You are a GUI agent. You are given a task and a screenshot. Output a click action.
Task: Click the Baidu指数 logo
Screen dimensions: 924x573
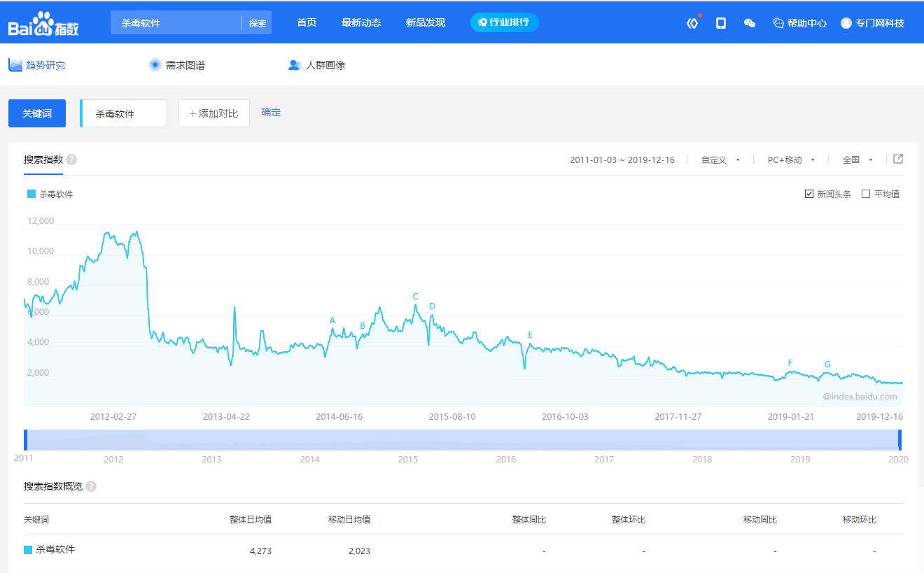[x=43, y=22]
